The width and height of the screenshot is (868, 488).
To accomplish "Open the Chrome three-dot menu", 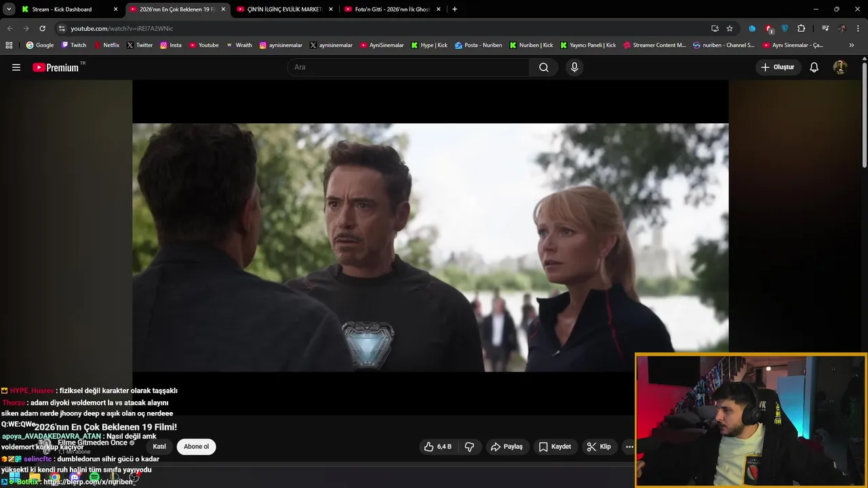I will [859, 28].
